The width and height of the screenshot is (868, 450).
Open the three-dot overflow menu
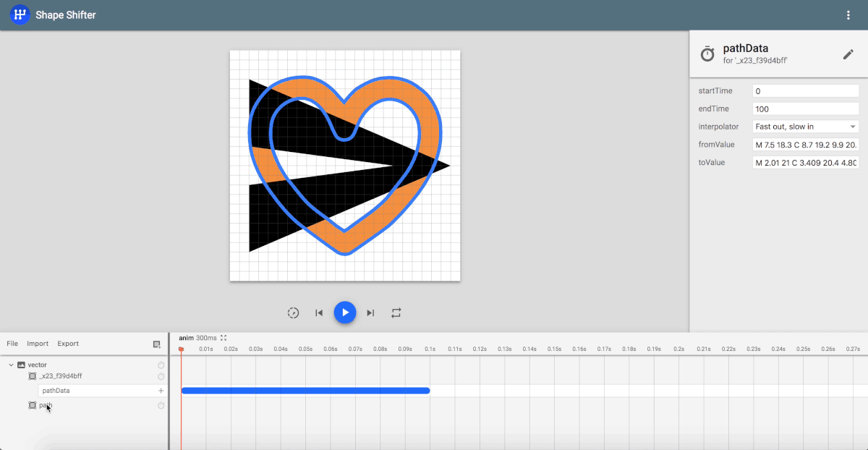point(848,15)
